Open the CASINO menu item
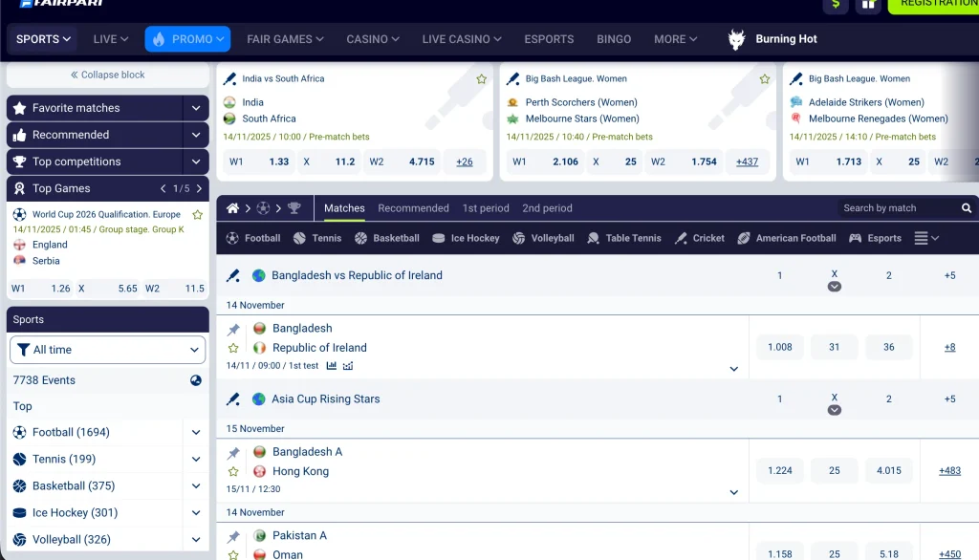The width and height of the screenshot is (979, 560). [372, 39]
